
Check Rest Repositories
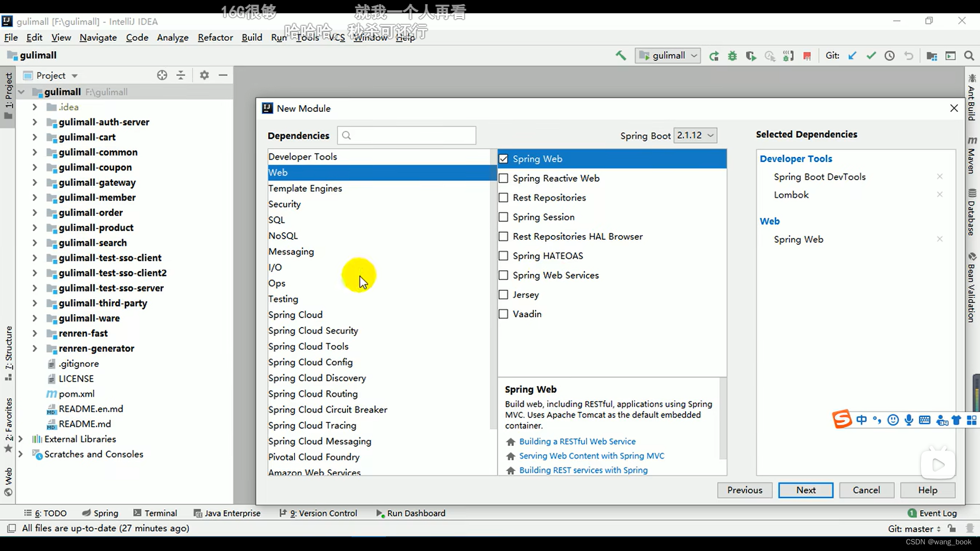click(x=503, y=197)
